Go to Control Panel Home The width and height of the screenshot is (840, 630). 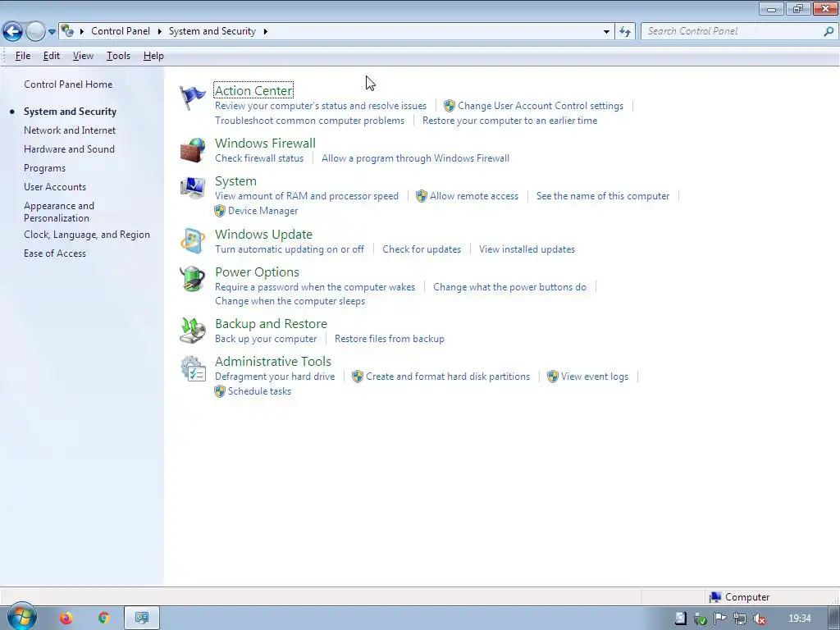(68, 84)
